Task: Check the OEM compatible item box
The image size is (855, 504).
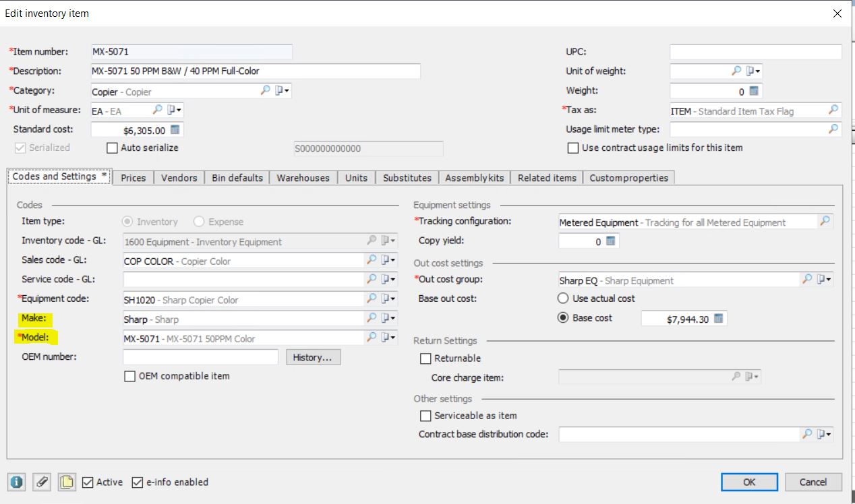Action: [130, 377]
